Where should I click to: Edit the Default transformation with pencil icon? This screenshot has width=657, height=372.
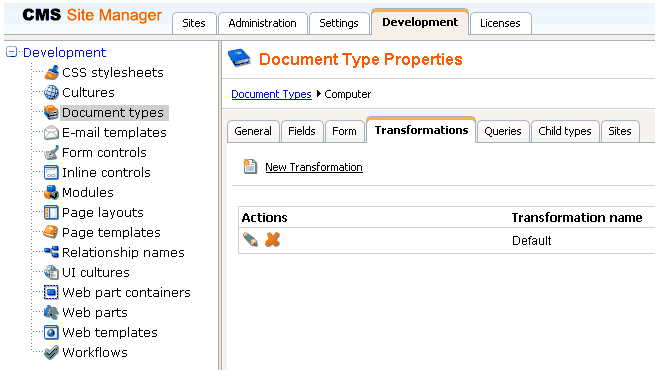(x=251, y=240)
